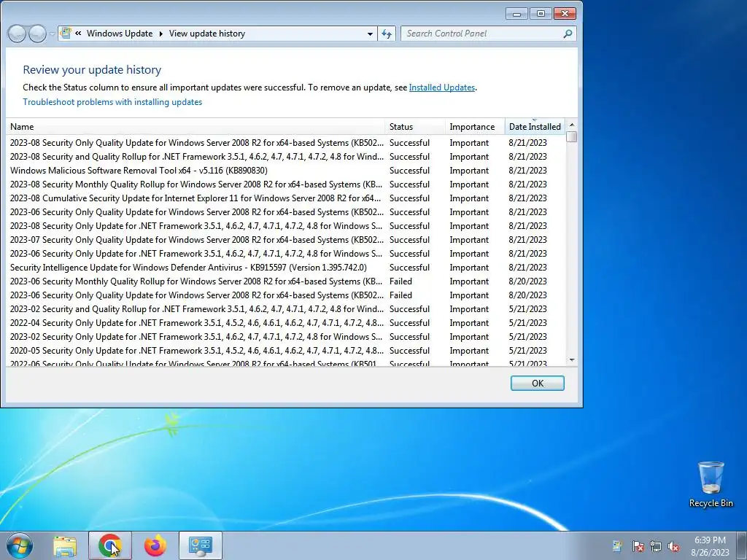Open Windows Explorer from the taskbar
This screenshot has height=560, width=747.
pos(65,545)
